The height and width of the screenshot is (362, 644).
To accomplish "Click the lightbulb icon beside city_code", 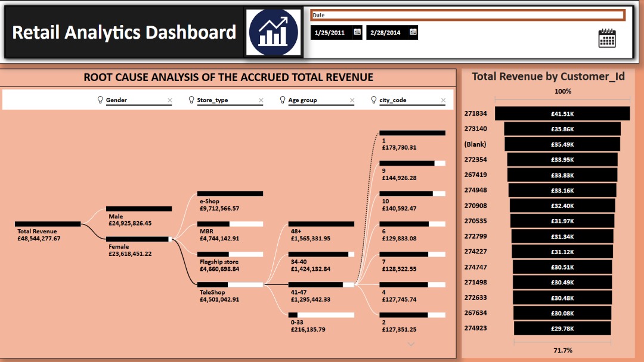I will (373, 100).
